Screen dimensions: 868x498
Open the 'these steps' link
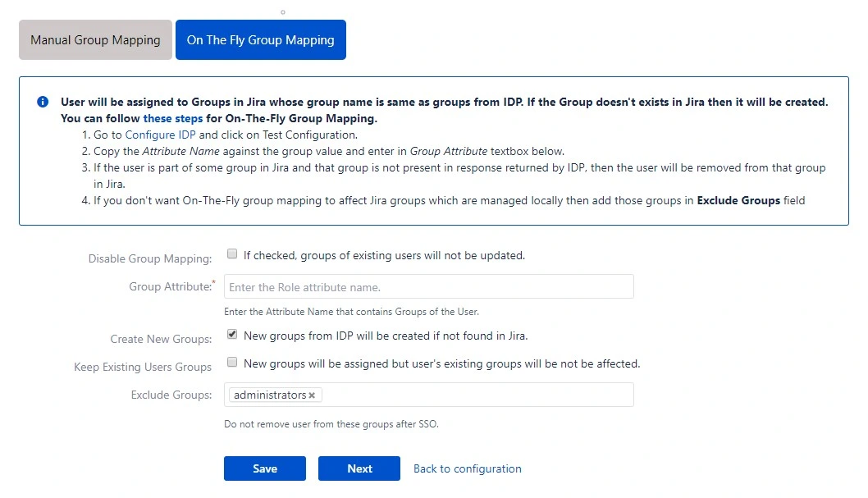(173, 118)
